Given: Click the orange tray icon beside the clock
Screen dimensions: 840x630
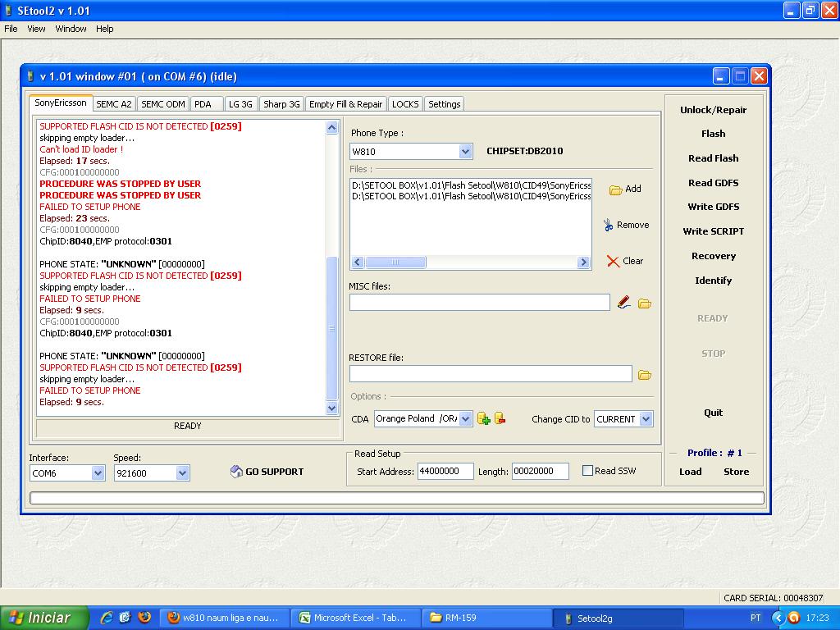Looking at the screenshot, I should pyautogui.click(x=794, y=618).
